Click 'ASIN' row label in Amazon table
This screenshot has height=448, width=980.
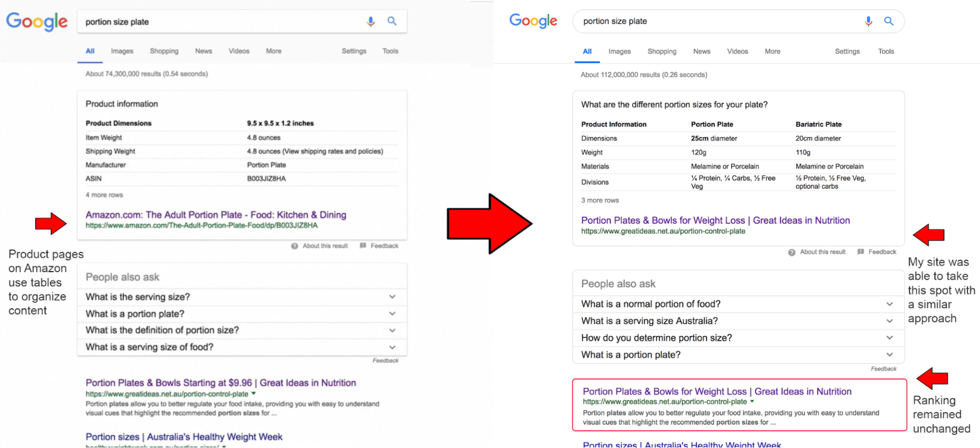point(93,179)
